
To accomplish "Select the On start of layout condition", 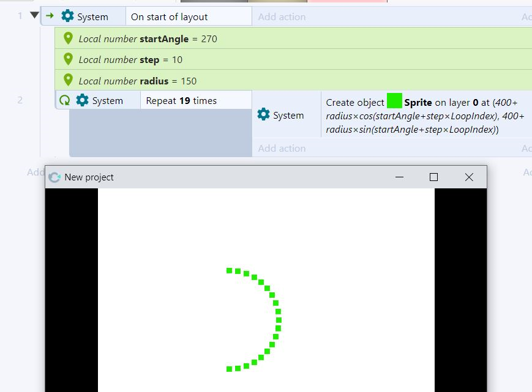I will click(x=170, y=17).
